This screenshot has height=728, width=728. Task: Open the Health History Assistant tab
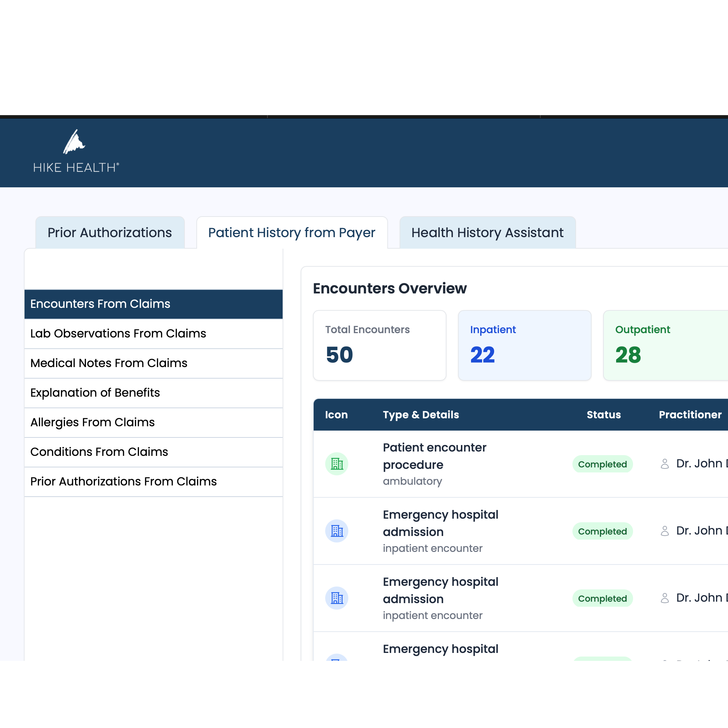tap(487, 232)
